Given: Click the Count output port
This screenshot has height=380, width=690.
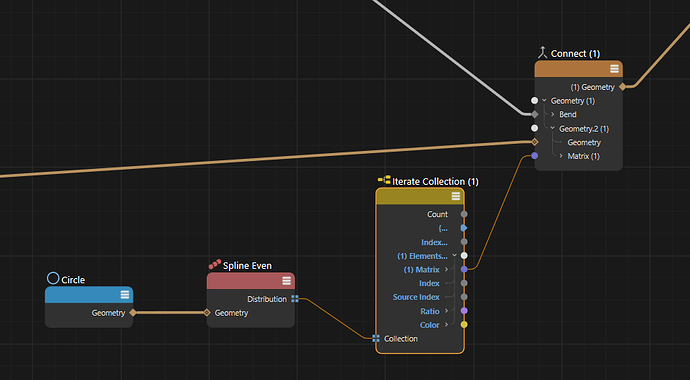Looking at the screenshot, I should click(x=464, y=214).
